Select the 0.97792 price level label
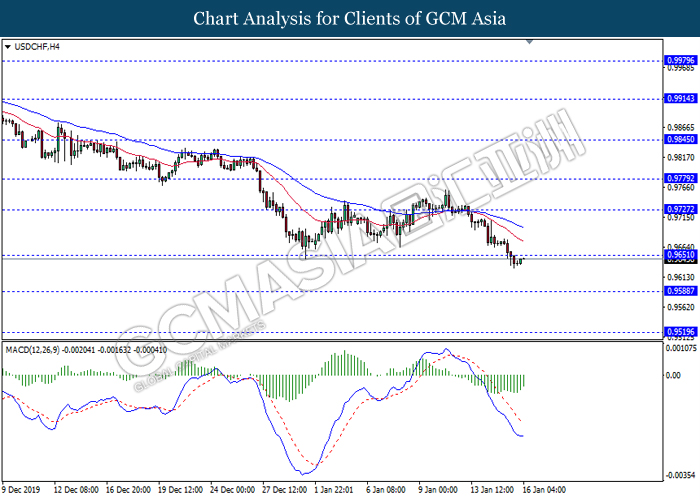This screenshot has height=500, width=700. [680, 178]
